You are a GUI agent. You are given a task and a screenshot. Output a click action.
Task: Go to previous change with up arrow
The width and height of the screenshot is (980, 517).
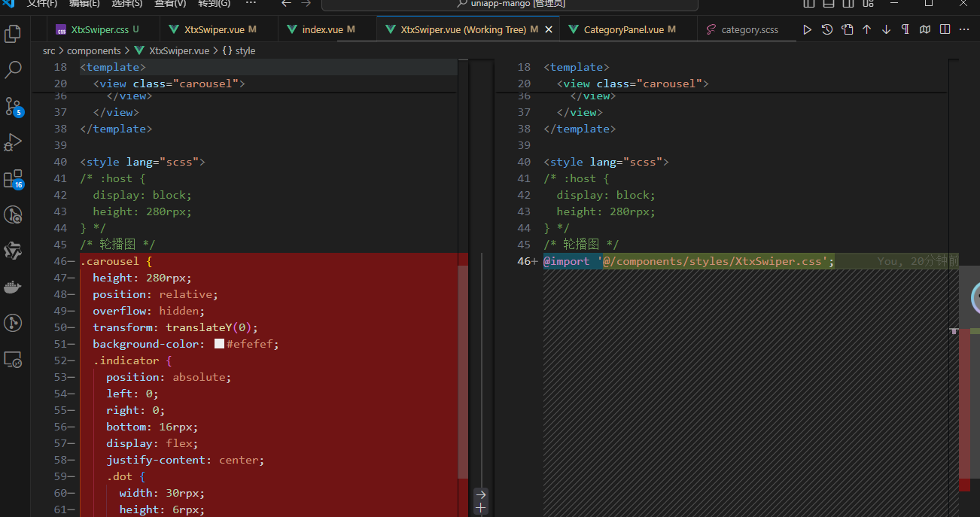coord(866,30)
